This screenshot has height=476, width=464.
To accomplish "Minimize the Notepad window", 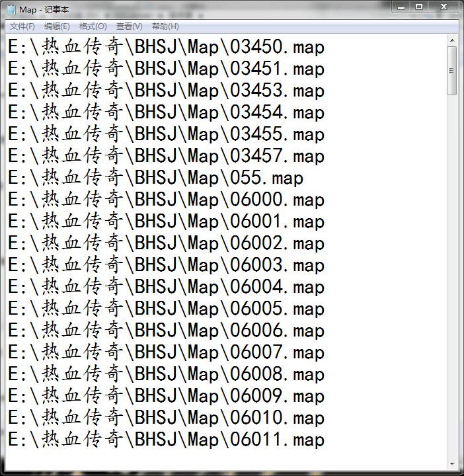I will (x=402, y=7).
